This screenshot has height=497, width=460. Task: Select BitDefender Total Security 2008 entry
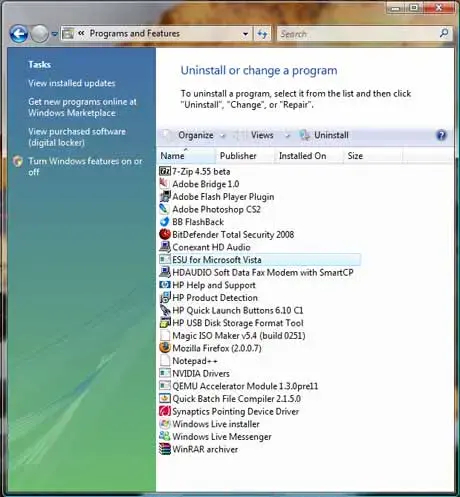pyautogui.click(x=233, y=235)
